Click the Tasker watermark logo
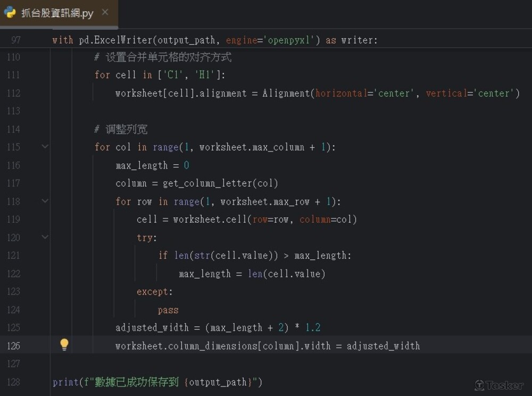This screenshot has width=532, height=396. point(498,385)
